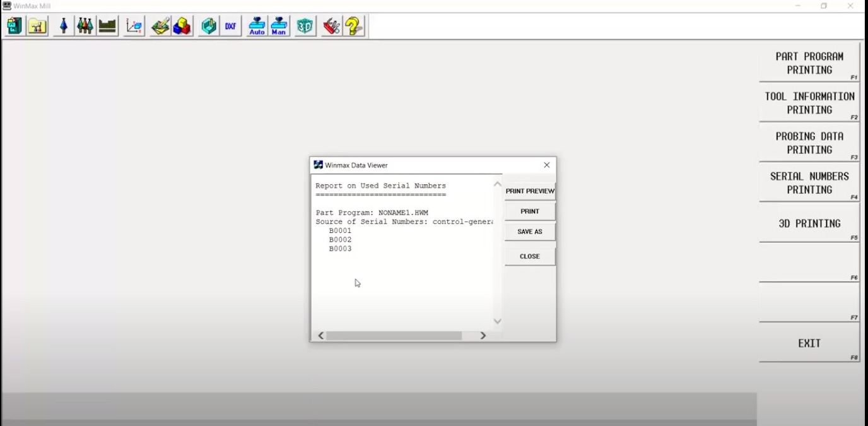This screenshot has width=868, height=426.
Task: Choose the PROBING DATA PRINTING softkey
Action: [x=809, y=143]
